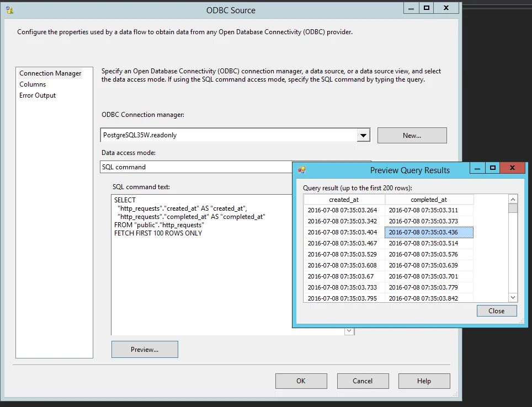Open the ODBC Connection manager dropdown arrow
The height and width of the screenshot is (407, 532).
pyautogui.click(x=363, y=135)
